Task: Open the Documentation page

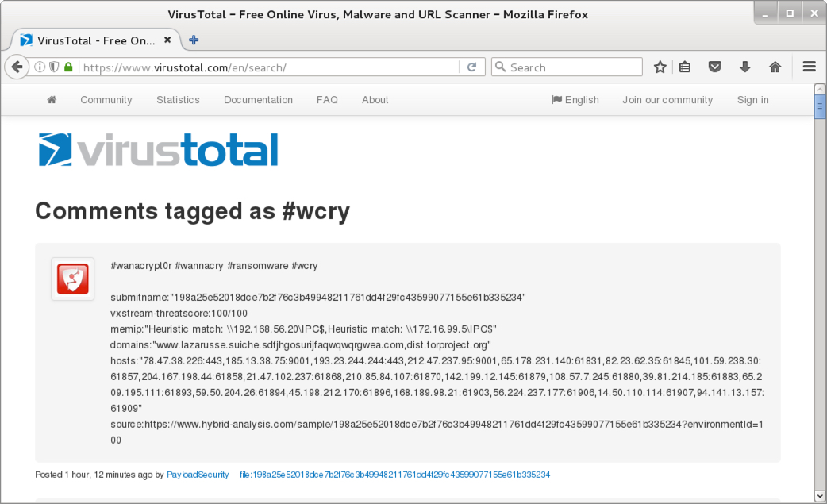Action: coord(258,100)
